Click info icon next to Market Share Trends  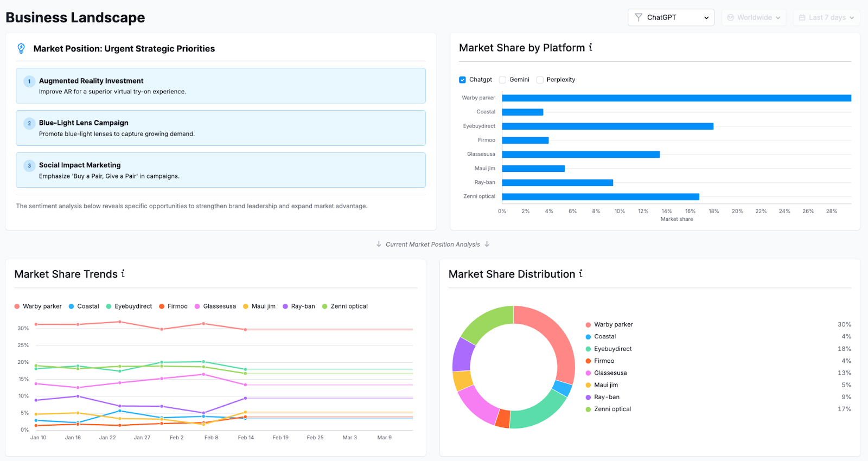click(x=123, y=273)
